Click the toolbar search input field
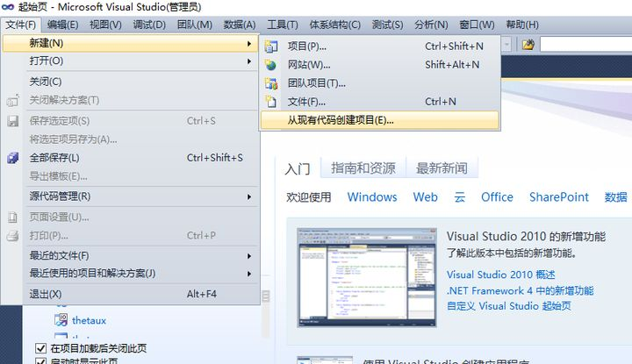 click(585, 44)
